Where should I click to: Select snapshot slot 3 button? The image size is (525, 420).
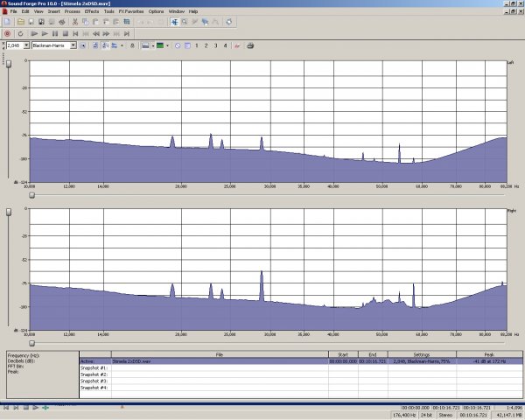215,45
